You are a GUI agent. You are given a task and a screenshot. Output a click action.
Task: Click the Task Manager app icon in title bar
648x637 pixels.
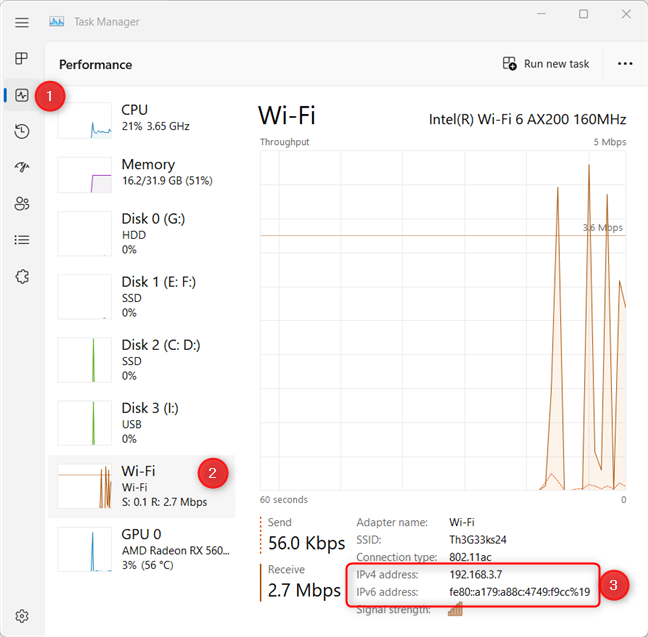pos(57,21)
